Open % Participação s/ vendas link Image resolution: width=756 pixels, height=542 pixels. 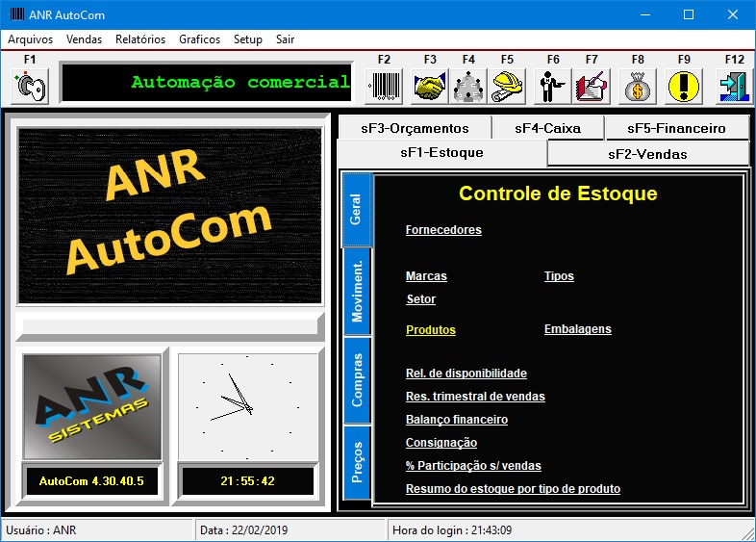473,466
